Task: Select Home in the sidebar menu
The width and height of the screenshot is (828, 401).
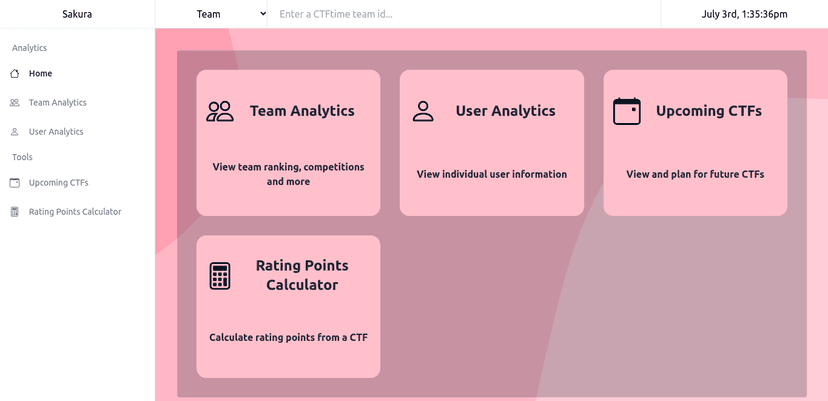Action: (x=40, y=73)
